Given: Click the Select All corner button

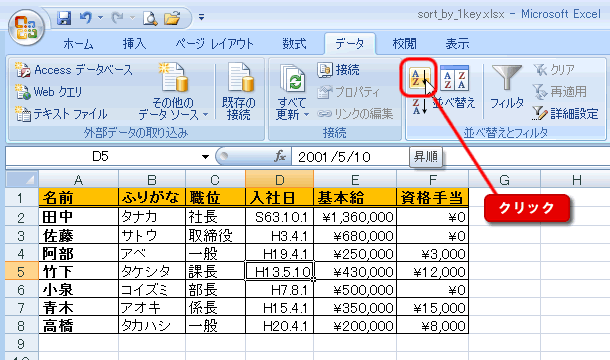Looking at the screenshot, I should pos(22,179).
